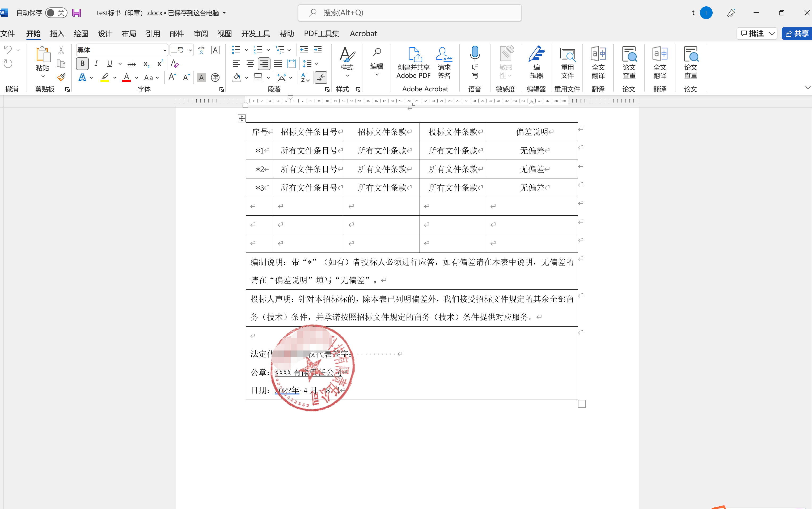Click the 共享 (Share) button
This screenshot has width=812, height=509.
797,34
